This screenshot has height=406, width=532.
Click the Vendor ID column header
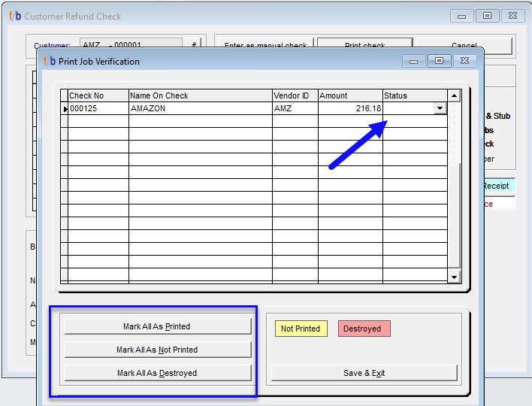(294, 95)
